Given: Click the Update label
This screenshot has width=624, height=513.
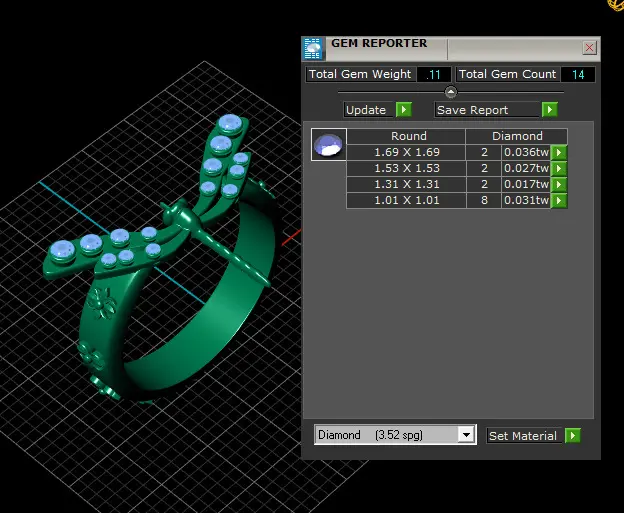Looking at the screenshot, I should (x=368, y=110).
